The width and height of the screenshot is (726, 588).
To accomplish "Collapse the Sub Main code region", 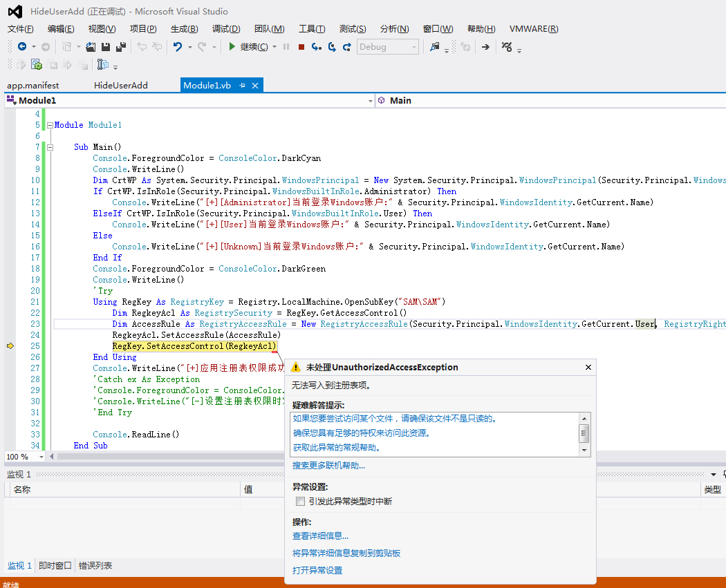I will (50, 147).
